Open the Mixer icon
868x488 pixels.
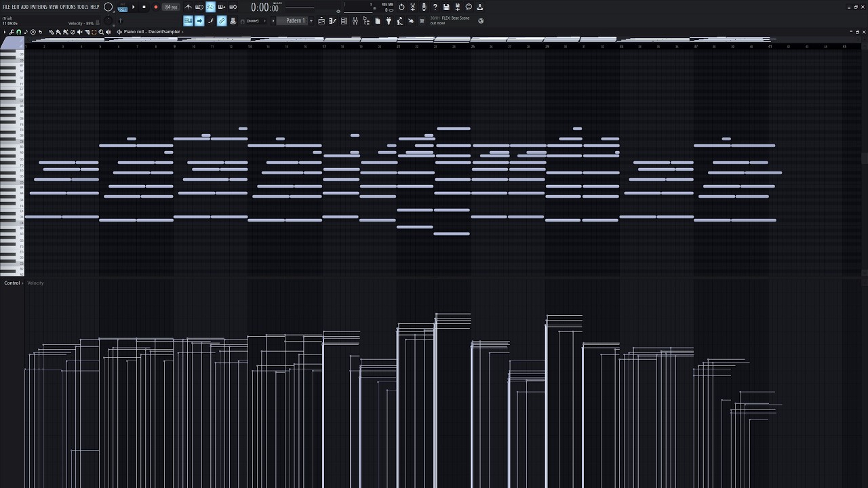click(x=355, y=21)
